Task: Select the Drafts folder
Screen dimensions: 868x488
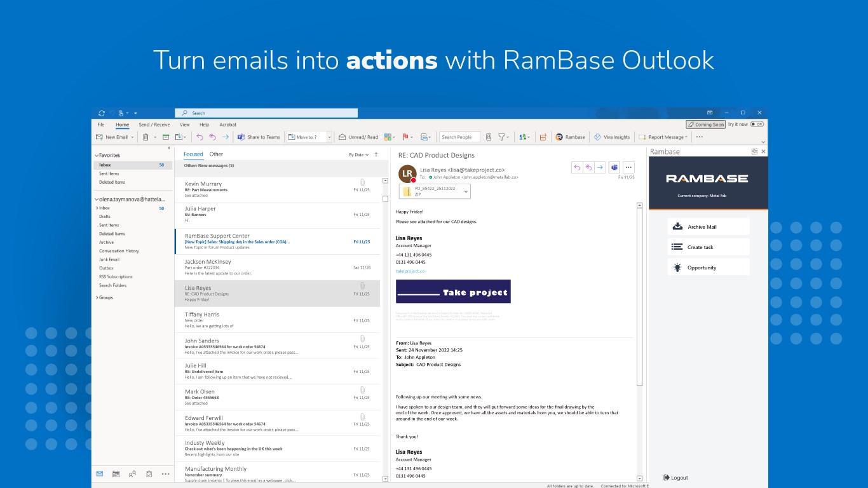Action: pyautogui.click(x=105, y=217)
